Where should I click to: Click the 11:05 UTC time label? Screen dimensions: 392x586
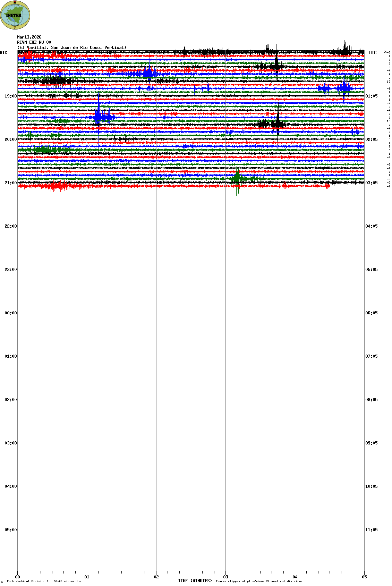pyautogui.click(x=371, y=530)
